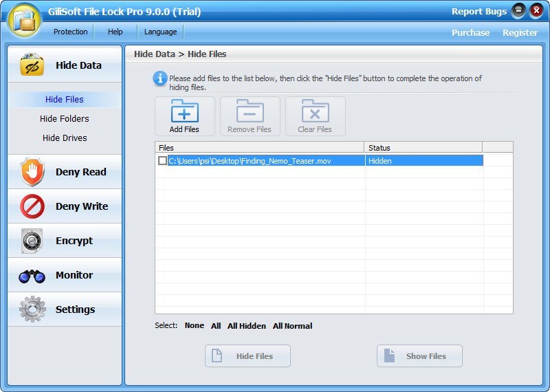The image size is (550, 392).
Task: Click the Deny Write prohibition icon
Action: point(32,206)
